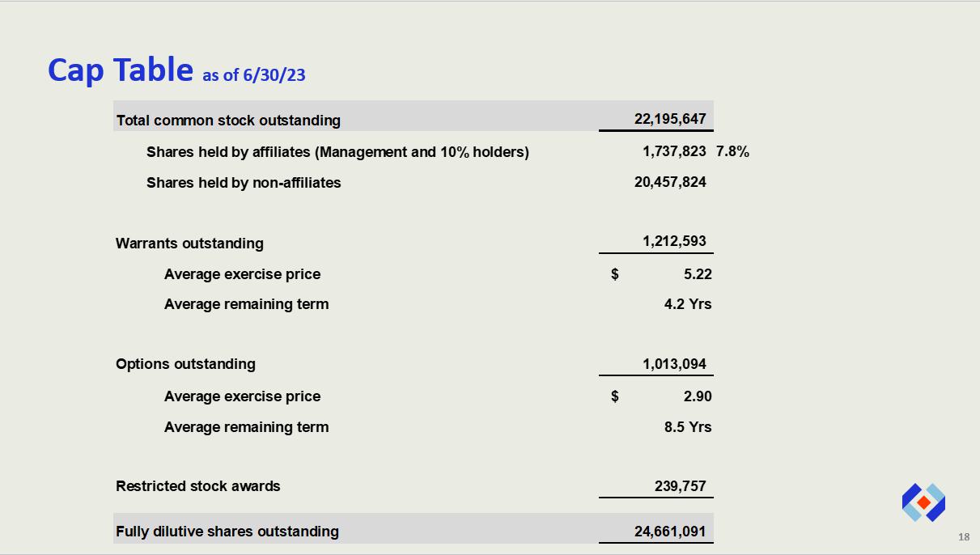Click the 1,013,094 options value

[674, 364]
